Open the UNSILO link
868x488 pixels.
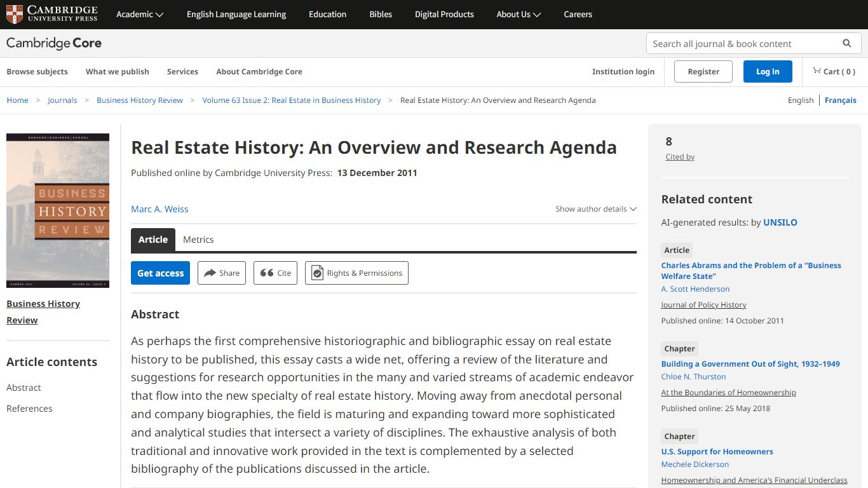[x=780, y=222]
